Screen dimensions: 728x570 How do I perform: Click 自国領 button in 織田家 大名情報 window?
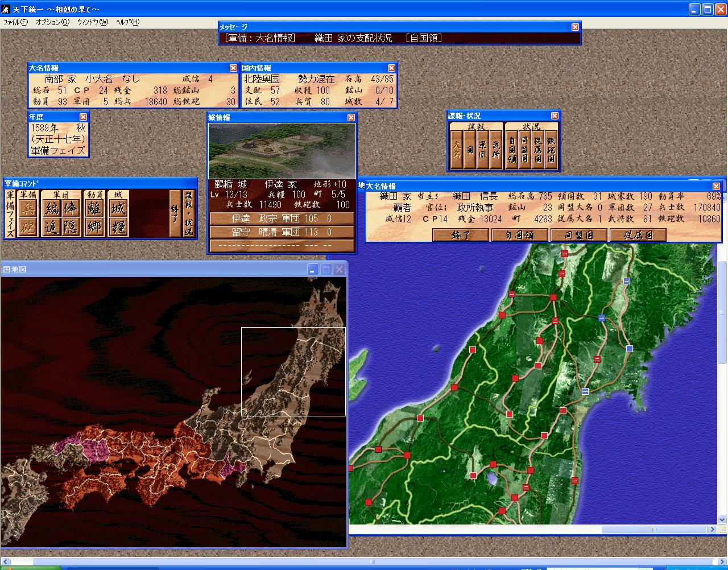[520, 235]
